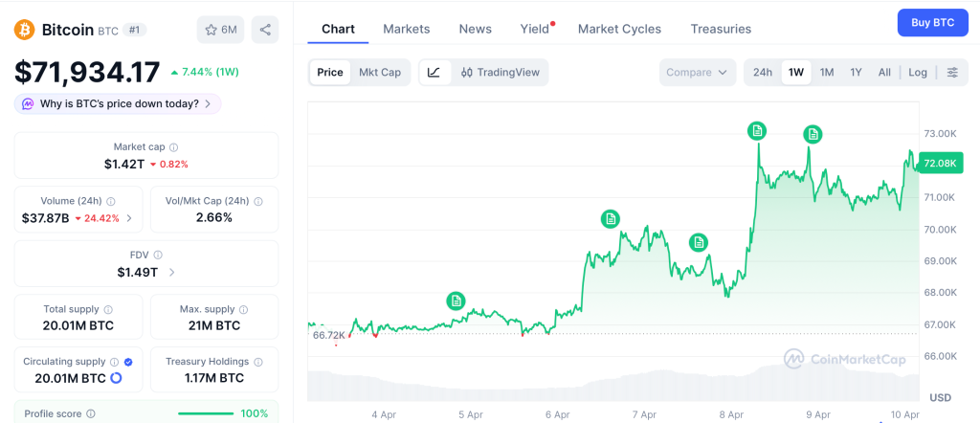Click the info icon next to FDV
The height and width of the screenshot is (423, 980).
[x=158, y=256]
